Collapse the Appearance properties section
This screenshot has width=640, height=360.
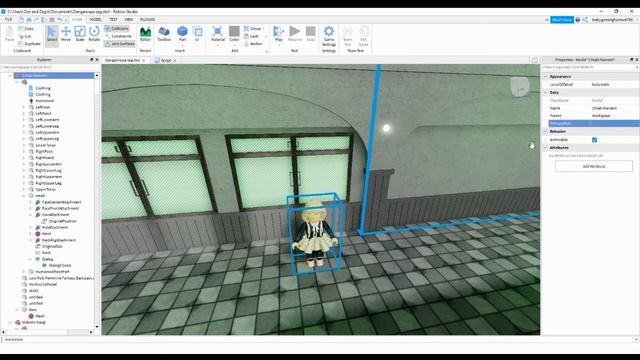point(546,77)
